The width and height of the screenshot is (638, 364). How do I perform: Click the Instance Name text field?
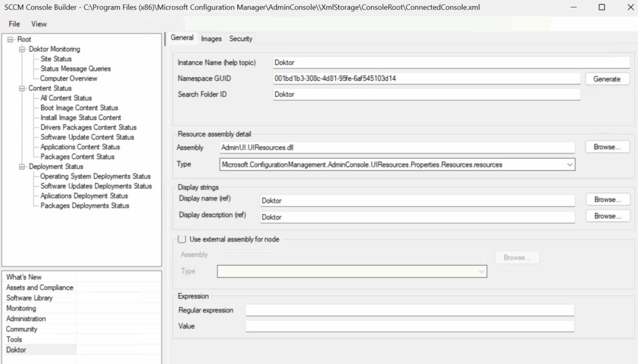point(452,63)
